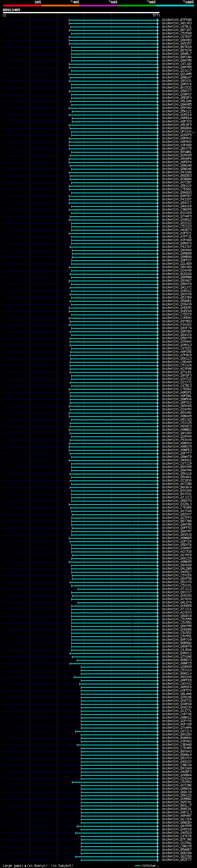Select the UniRef100_C6TNJ1 label
This screenshot has height=868, width=197.
click(176, 26)
